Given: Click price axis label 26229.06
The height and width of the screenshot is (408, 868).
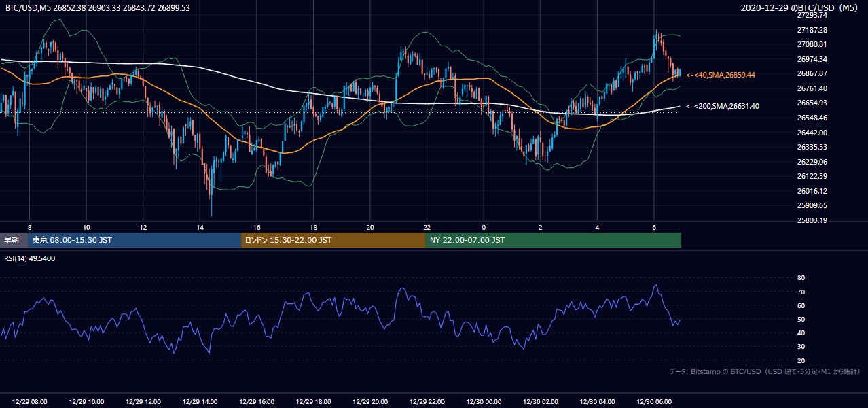Looking at the screenshot, I should point(812,162).
